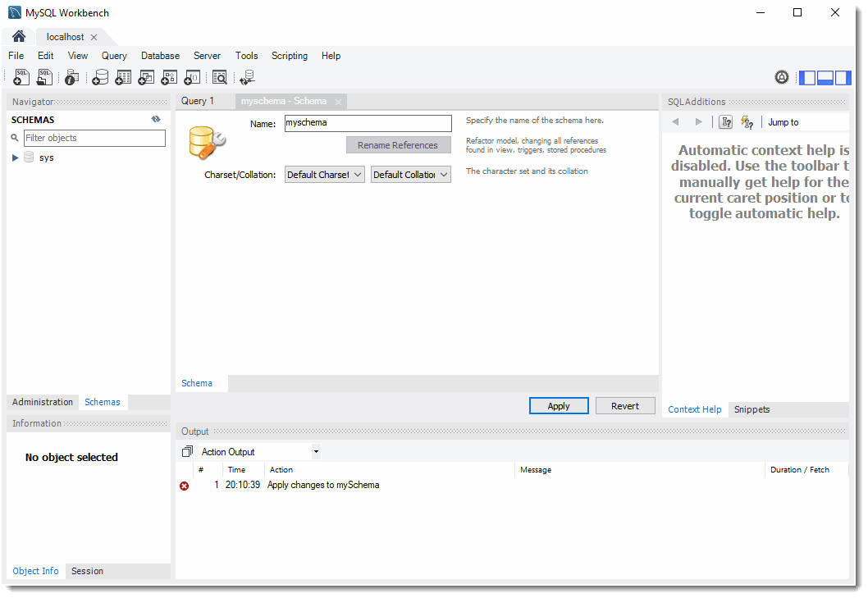Open the Default Collation dropdown
Viewport: 868px width, 598px height.
(x=411, y=175)
